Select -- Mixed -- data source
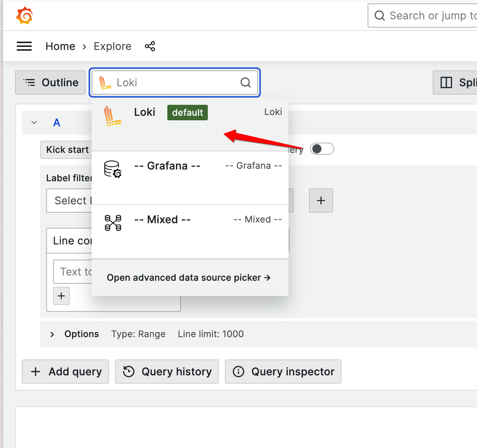This screenshot has height=448, width=477. coord(190,232)
